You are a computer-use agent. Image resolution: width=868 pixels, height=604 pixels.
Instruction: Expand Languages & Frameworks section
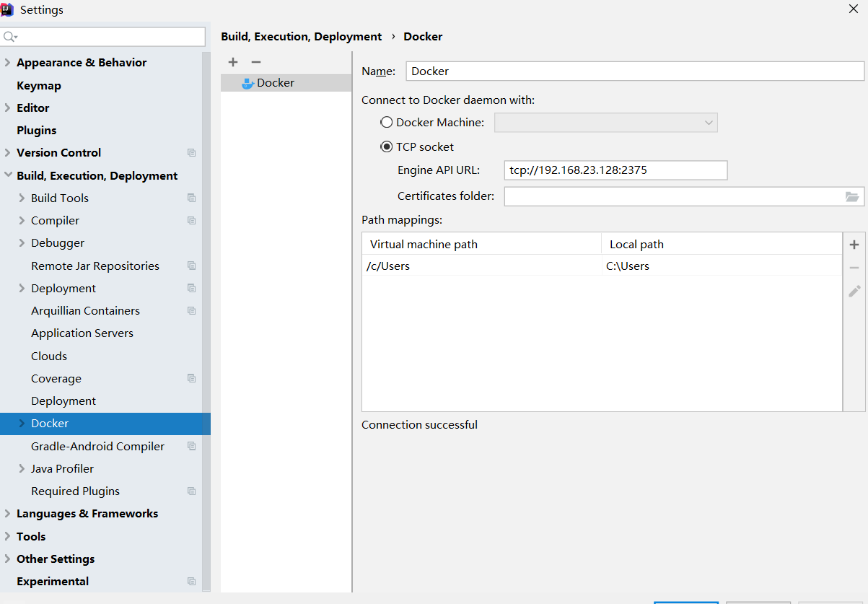coord(7,514)
